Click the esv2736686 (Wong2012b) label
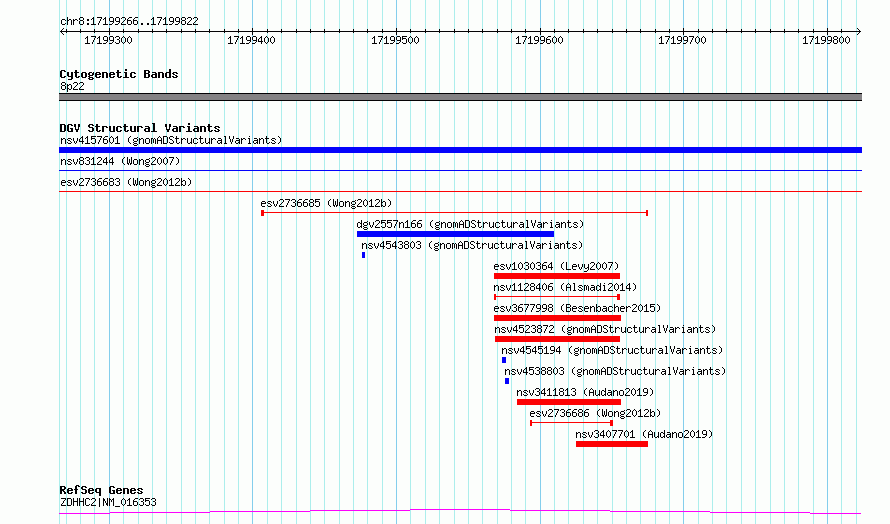 pos(595,413)
